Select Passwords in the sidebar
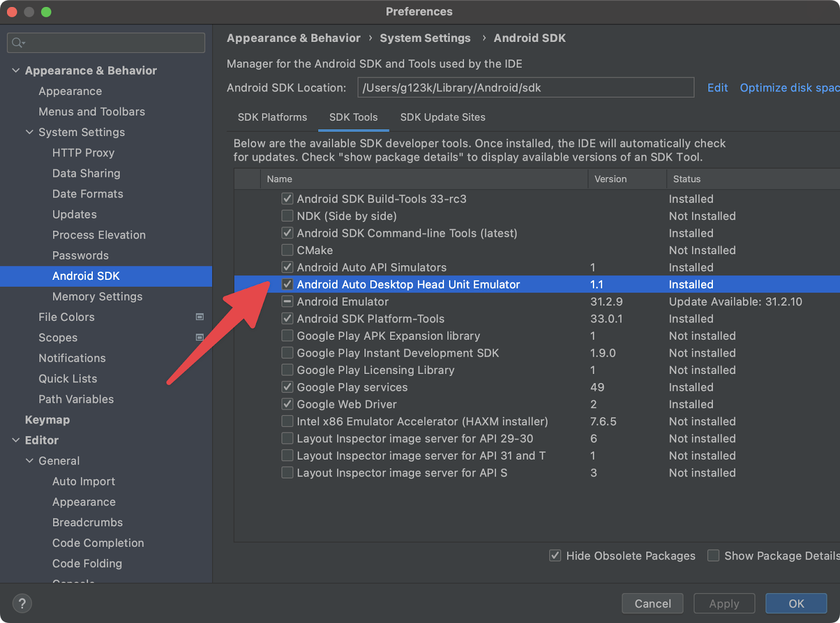 (x=80, y=255)
